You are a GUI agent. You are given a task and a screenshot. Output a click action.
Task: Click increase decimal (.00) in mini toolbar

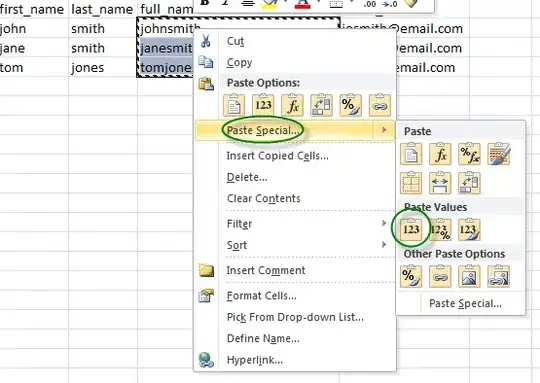370,4
